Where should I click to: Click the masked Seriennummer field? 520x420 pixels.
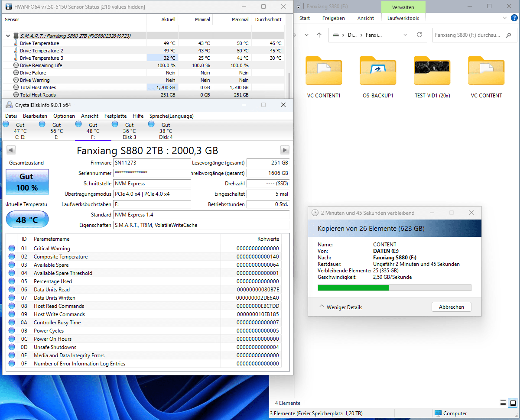point(152,173)
